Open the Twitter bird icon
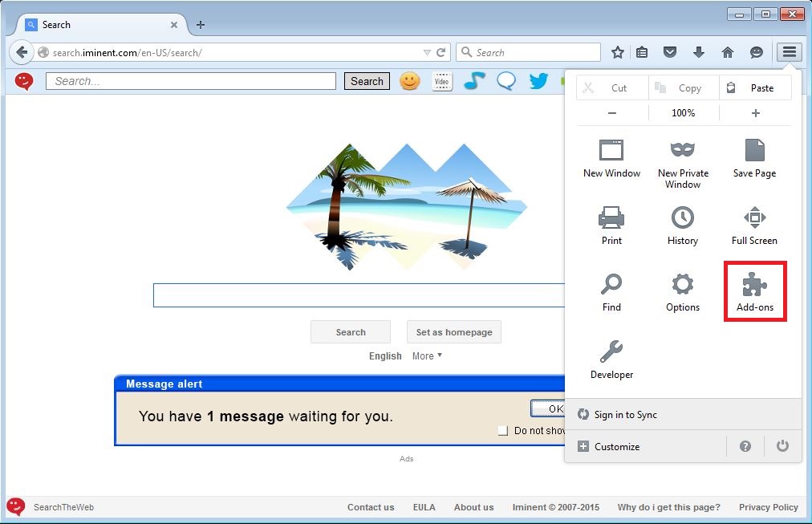Viewport: 812px width, 524px height. [538, 81]
